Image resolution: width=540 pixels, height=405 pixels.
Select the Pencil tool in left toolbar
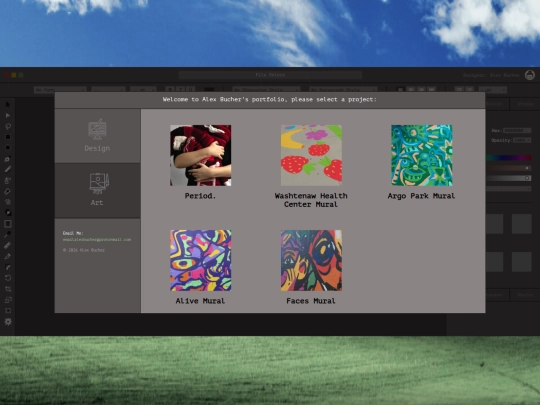(x=8, y=169)
